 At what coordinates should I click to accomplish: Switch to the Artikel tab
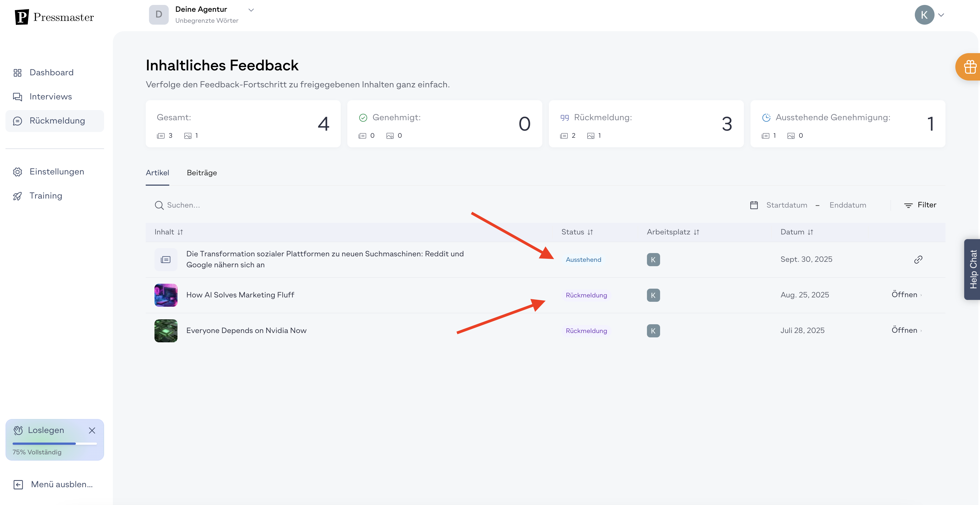[157, 173]
